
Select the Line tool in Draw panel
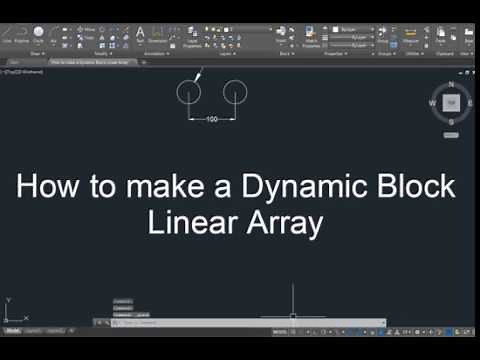coord(7,35)
